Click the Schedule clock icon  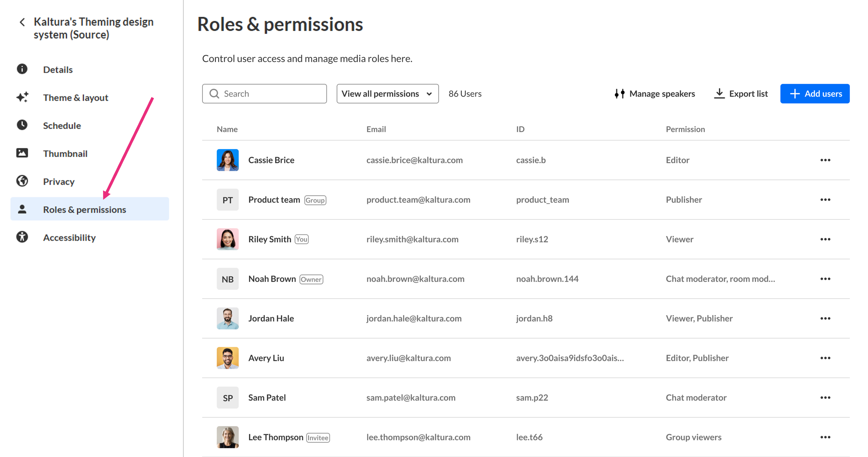pos(22,125)
